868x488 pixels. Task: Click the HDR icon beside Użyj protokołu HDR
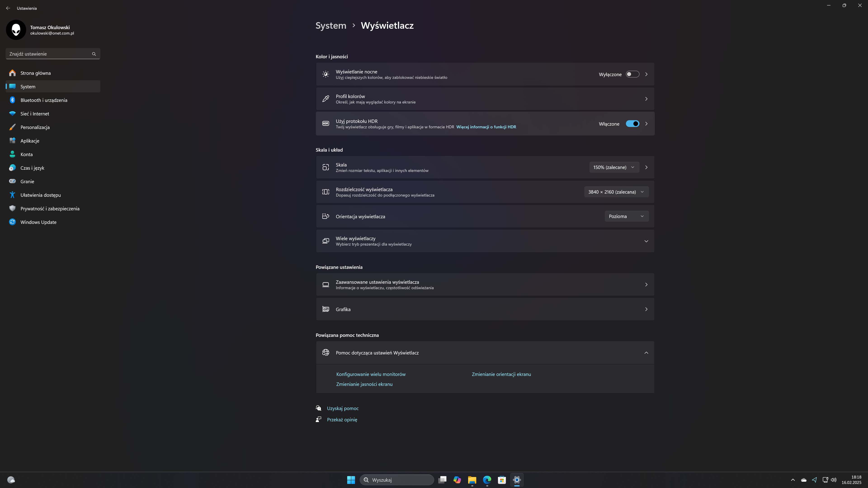point(325,124)
